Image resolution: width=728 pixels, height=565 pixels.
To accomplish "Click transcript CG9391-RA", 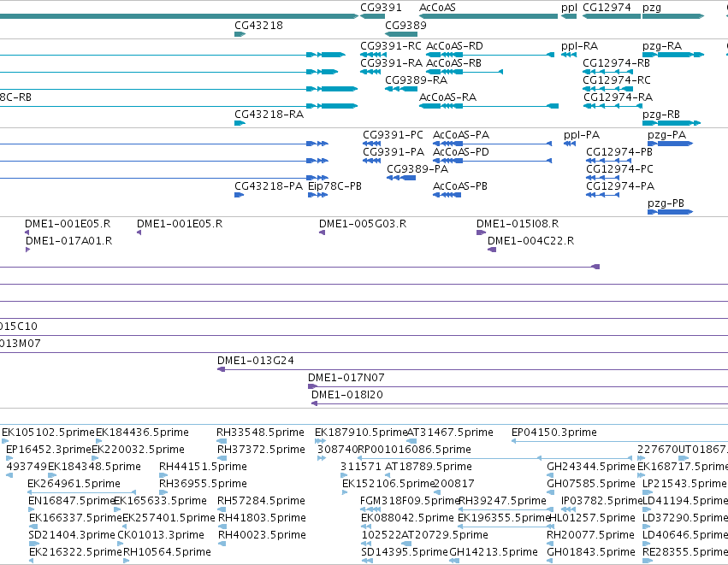I will (370, 72).
